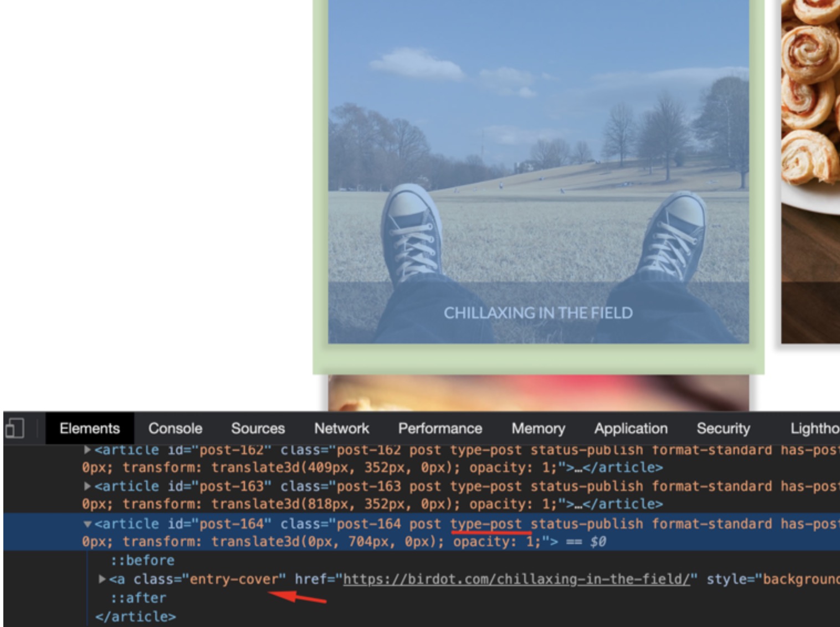Open the Sources tab
This screenshot has width=840, height=627.
click(258, 428)
